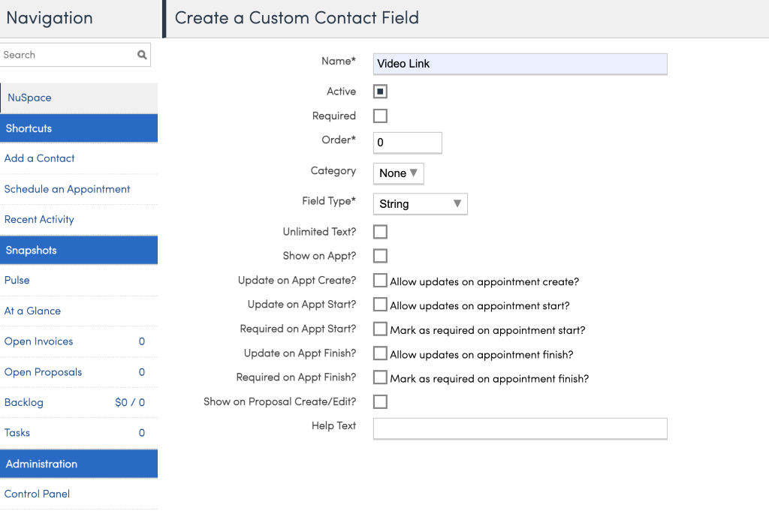Focus the Name text field
The image size is (769, 532).
point(520,64)
